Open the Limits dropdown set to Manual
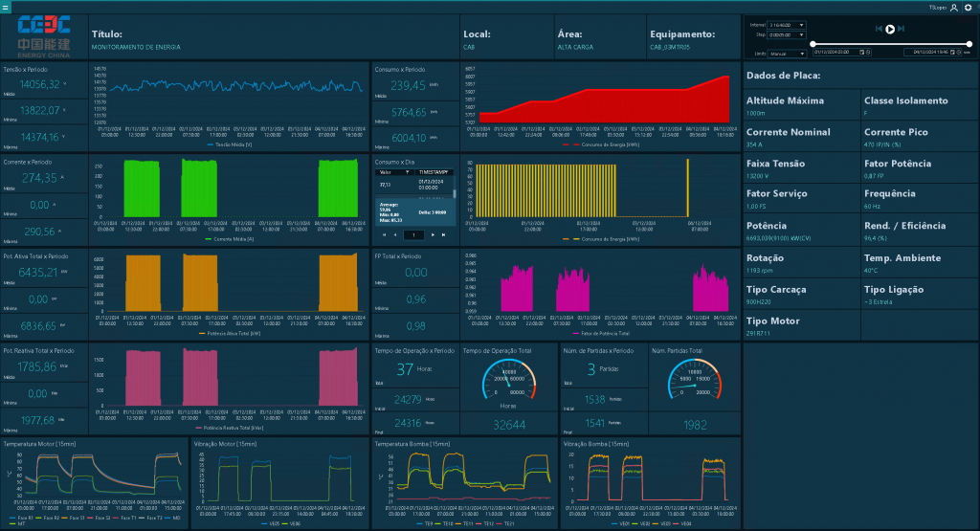 [787, 54]
